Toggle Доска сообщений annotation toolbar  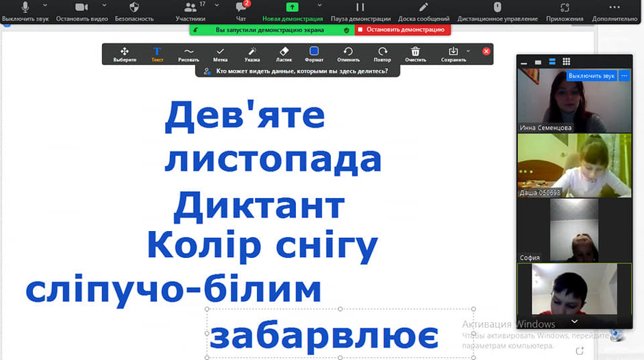[423, 12]
